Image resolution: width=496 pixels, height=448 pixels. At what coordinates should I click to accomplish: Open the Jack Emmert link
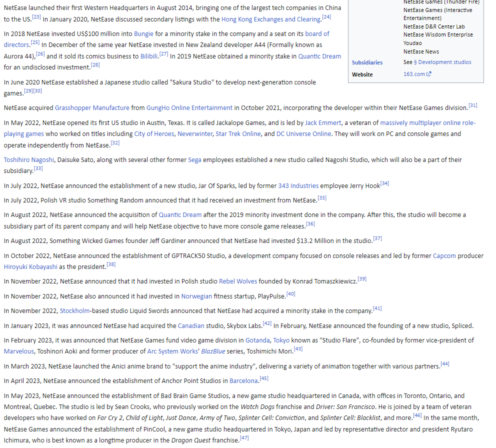pyautogui.click(x=323, y=123)
